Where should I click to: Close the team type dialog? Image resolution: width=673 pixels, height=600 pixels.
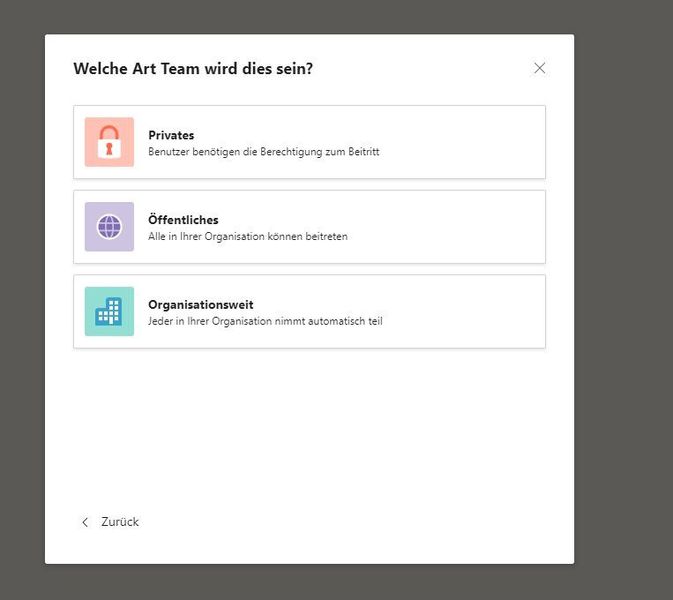pos(540,68)
